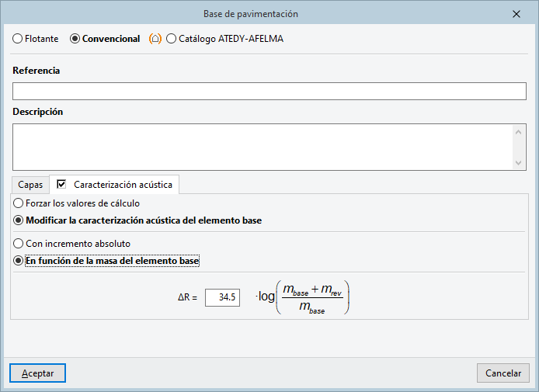Select the Convencional radio option
This screenshot has width=539, height=392.
(x=75, y=38)
